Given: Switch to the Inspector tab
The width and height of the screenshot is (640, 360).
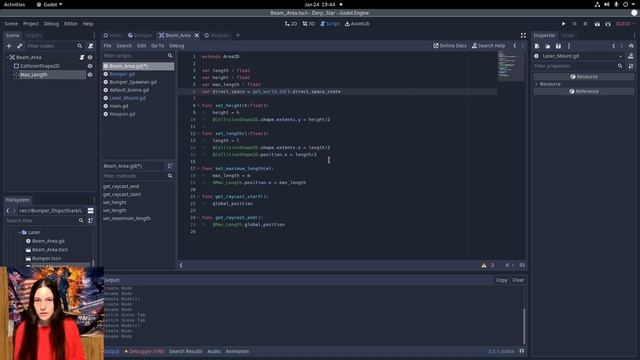Looking at the screenshot, I should 544,36.
